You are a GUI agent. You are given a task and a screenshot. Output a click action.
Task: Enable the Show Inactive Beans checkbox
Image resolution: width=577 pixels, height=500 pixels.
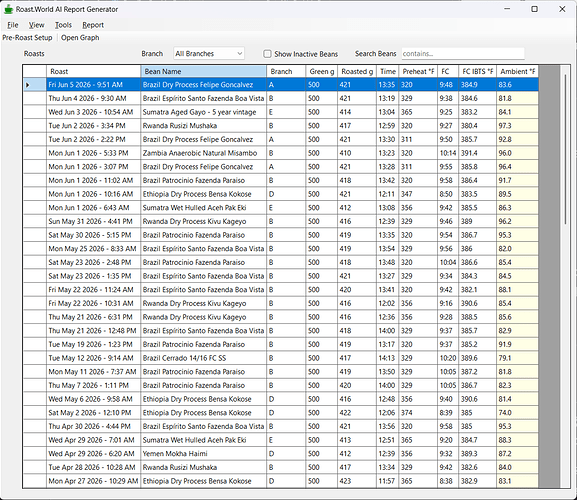click(x=267, y=54)
